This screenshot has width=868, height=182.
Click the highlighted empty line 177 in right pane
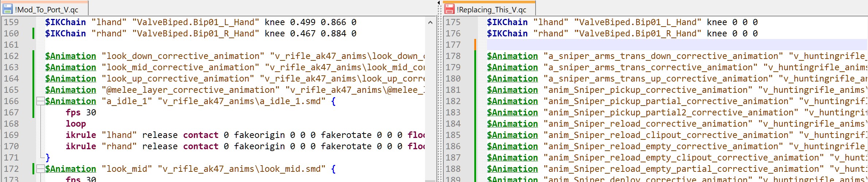(677, 45)
